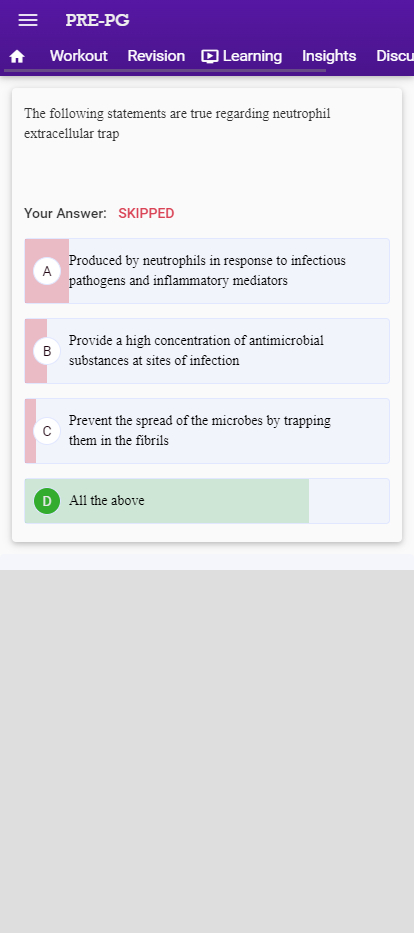
Task: Click the PRE-PG app title
Action: tap(98, 20)
